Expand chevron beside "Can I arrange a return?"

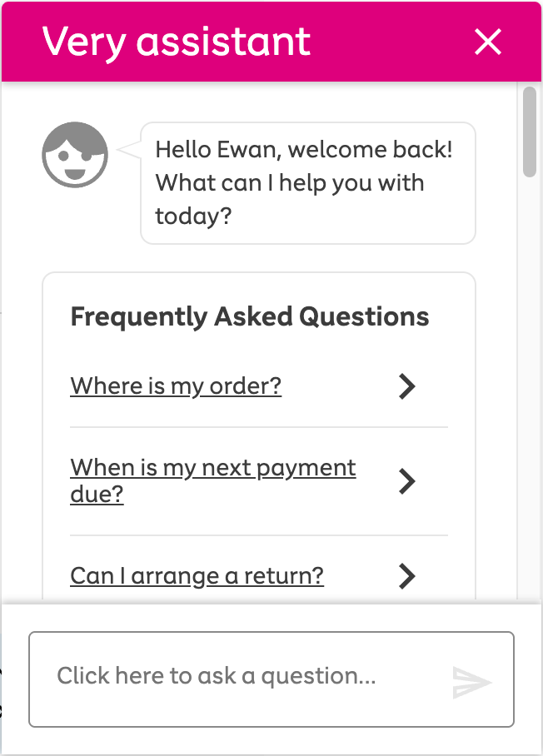click(x=406, y=575)
